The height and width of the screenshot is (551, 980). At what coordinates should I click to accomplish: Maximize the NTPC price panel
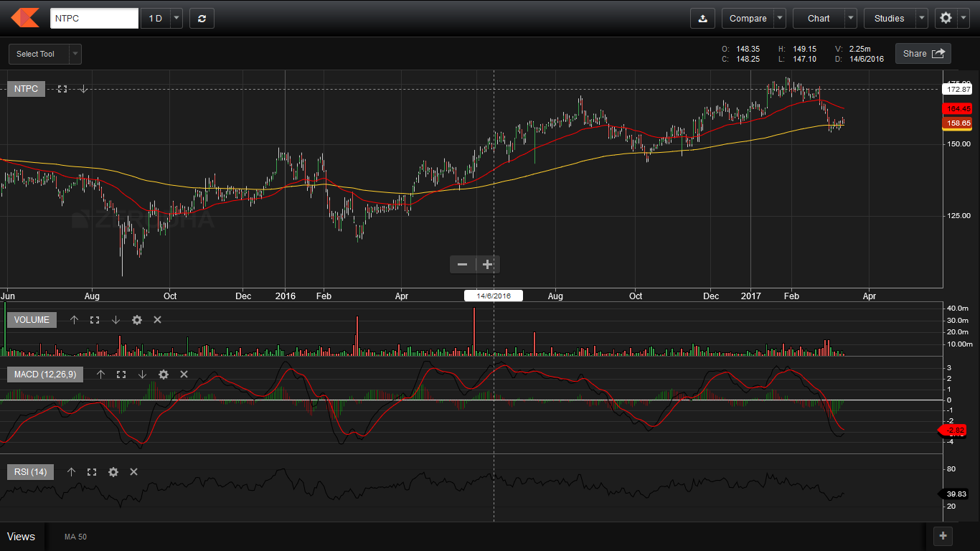pyautogui.click(x=62, y=89)
